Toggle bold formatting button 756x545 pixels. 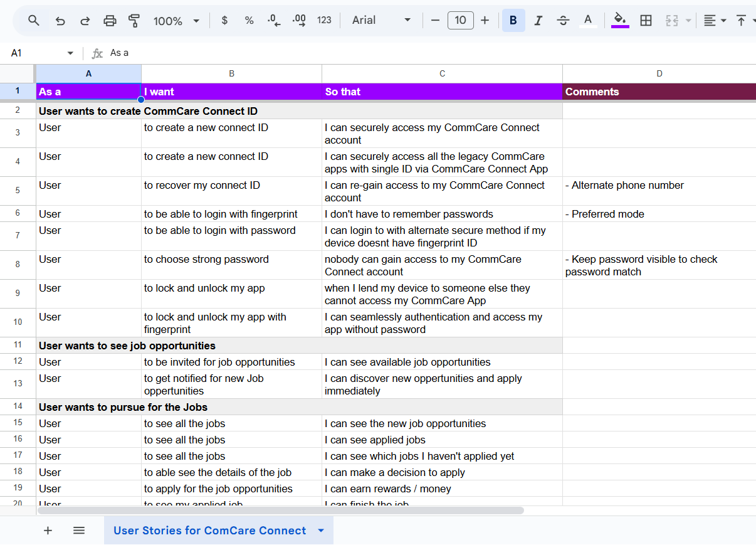click(x=513, y=21)
